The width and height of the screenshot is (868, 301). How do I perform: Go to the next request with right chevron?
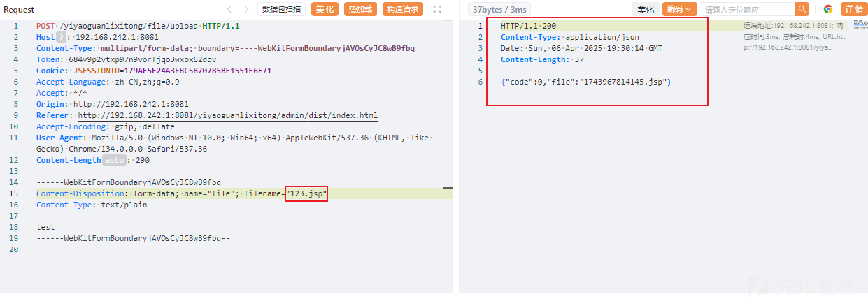click(x=246, y=9)
